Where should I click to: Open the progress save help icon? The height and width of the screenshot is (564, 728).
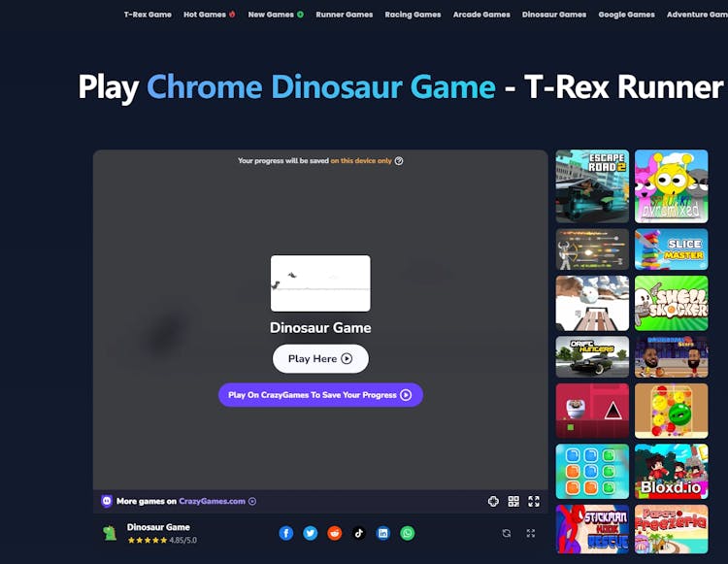[x=399, y=161]
